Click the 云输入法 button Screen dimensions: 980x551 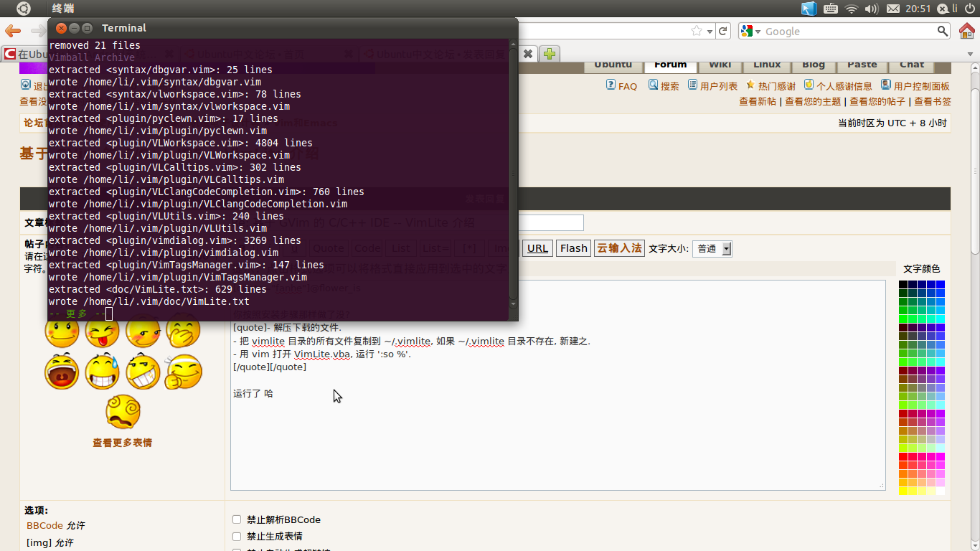pyautogui.click(x=619, y=248)
